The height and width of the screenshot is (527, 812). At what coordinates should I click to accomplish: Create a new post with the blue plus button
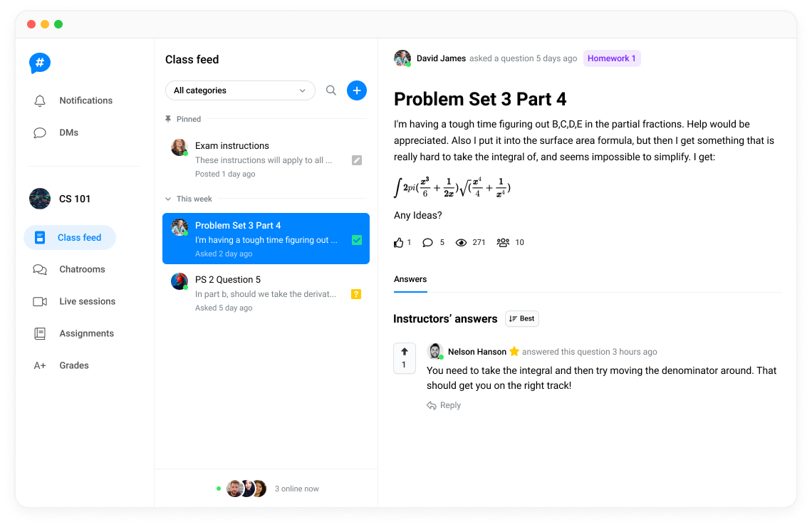356,90
